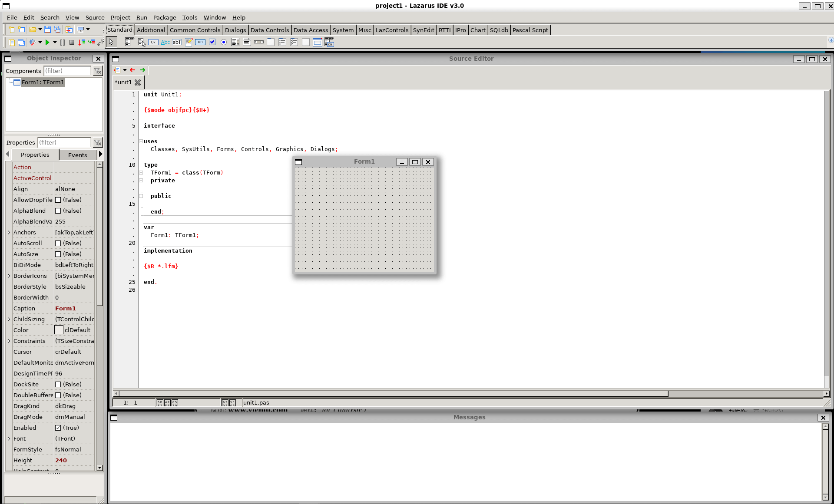834x504 pixels.
Task: Click the Events tab in Object Inspector
Action: click(78, 155)
